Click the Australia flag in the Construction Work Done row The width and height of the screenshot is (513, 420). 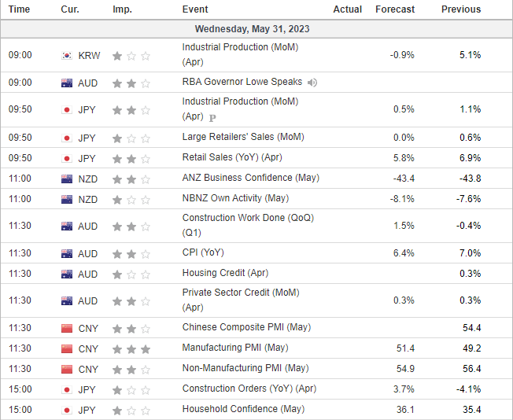(x=67, y=227)
